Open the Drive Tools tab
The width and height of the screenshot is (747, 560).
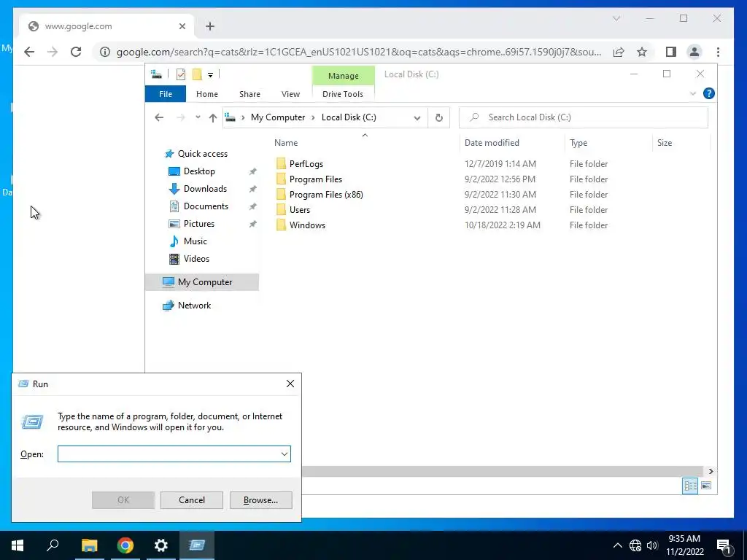(343, 94)
